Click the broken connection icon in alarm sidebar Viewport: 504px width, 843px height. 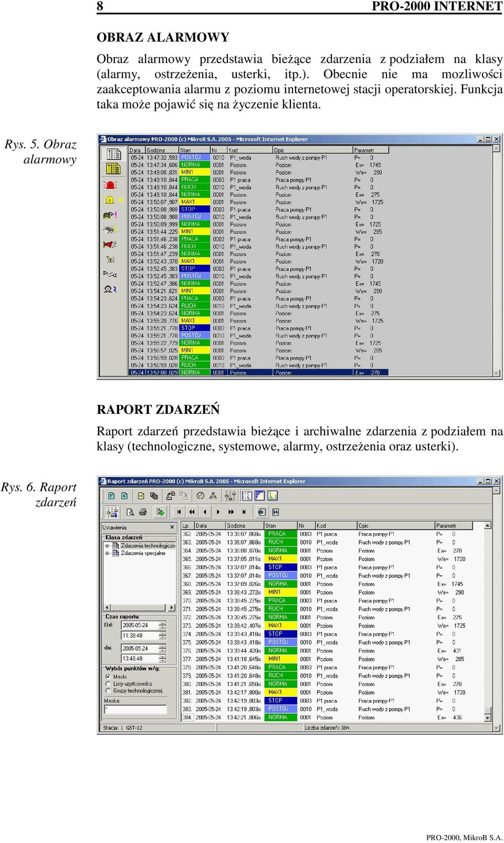tap(110, 274)
